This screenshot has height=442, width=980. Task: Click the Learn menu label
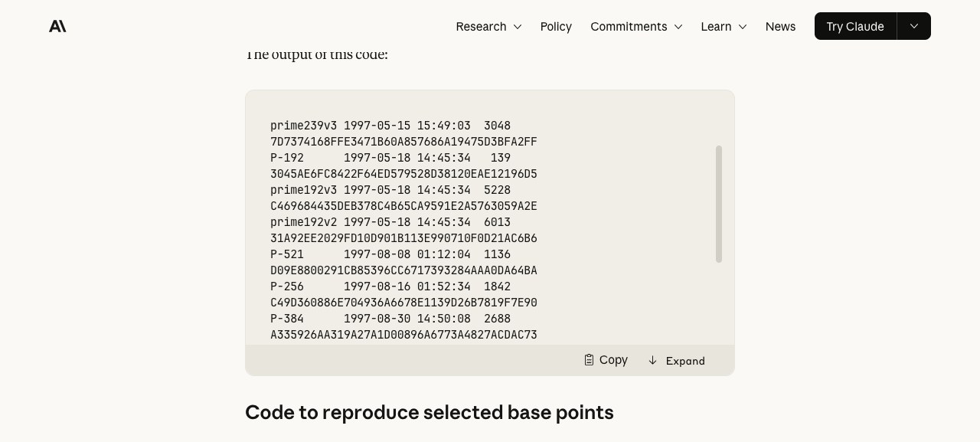click(x=716, y=26)
